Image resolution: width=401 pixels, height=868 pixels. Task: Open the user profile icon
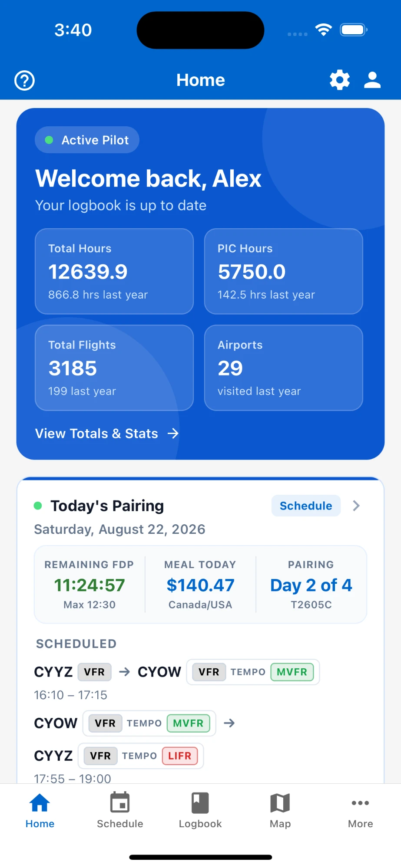point(372,80)
